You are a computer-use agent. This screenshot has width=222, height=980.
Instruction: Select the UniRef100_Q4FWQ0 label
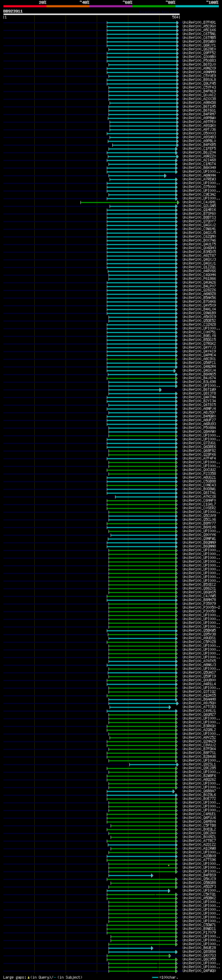pos(199,971)
